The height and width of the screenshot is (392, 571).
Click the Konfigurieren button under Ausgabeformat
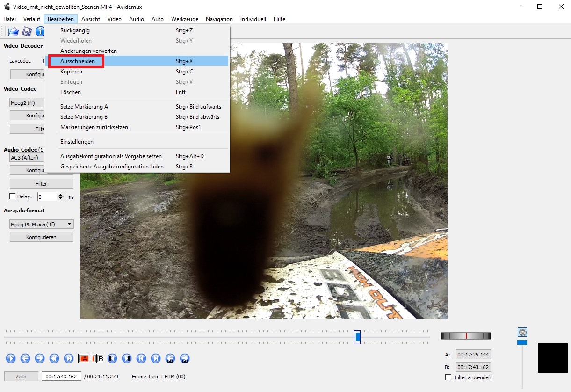[42, 237]
